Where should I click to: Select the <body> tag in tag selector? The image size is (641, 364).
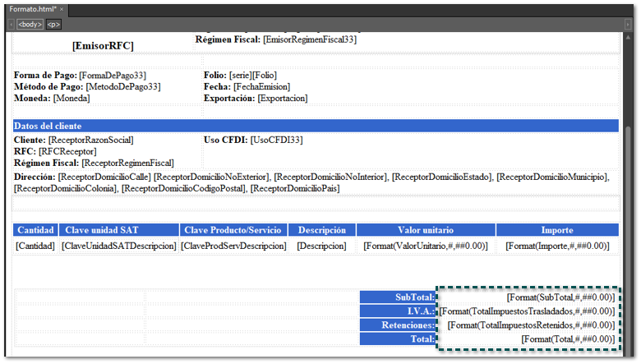[x=30, y=25]
